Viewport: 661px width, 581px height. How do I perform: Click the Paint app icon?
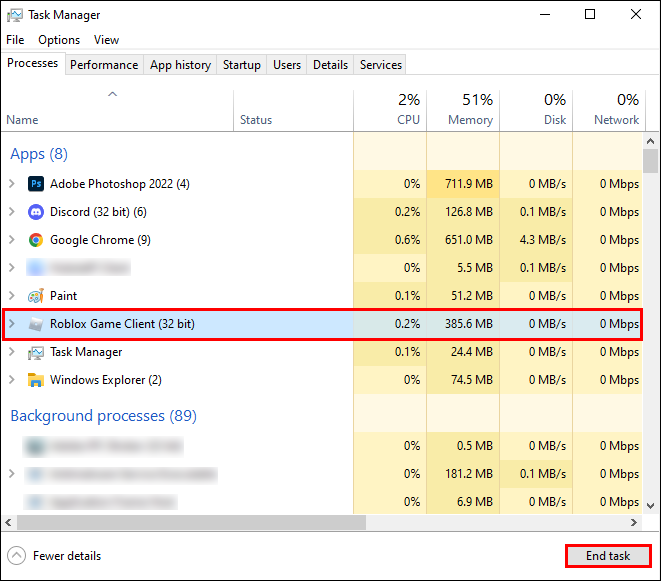[36, 296]
